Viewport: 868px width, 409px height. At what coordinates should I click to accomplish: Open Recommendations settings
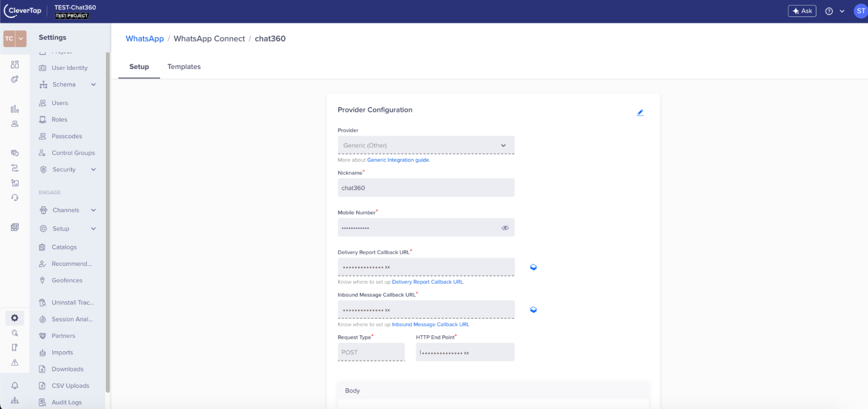(x=72, y=264)
